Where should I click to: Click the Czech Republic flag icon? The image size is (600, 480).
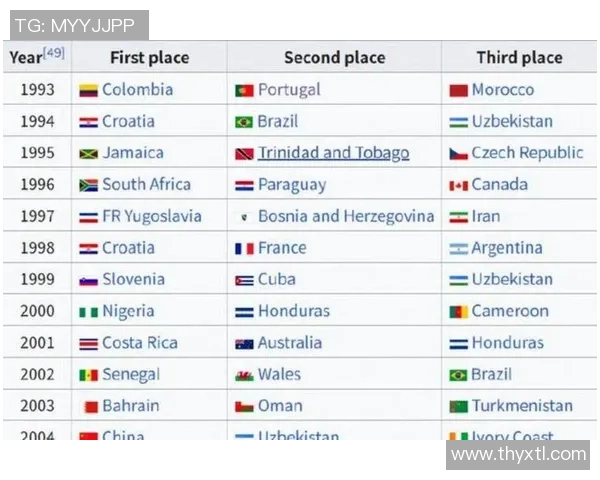click(x=458, y=154)
